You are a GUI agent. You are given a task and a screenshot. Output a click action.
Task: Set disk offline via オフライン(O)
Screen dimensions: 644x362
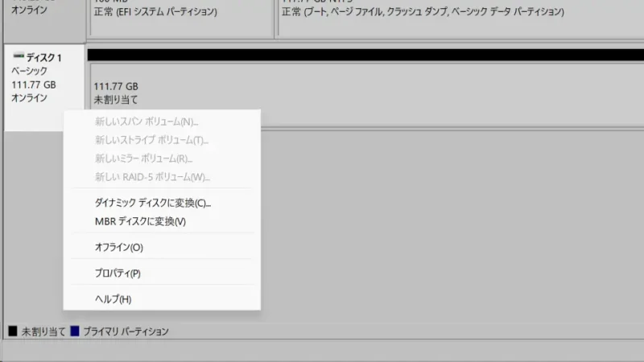point(162,248)
